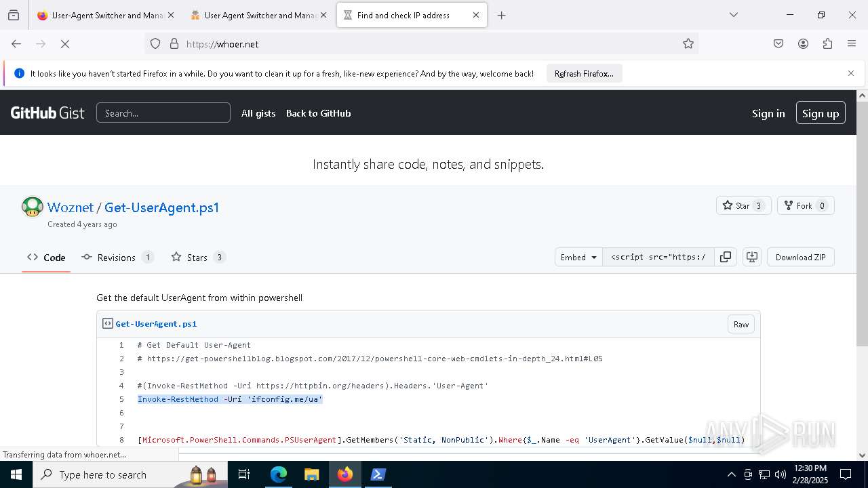Open All gists link

click(x=258, y=113)
